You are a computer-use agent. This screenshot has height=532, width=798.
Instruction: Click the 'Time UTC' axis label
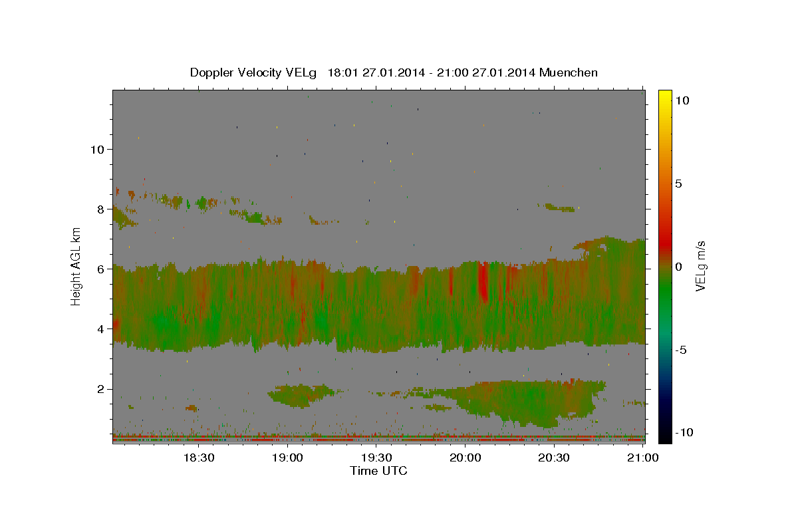(x=378, y=471)
